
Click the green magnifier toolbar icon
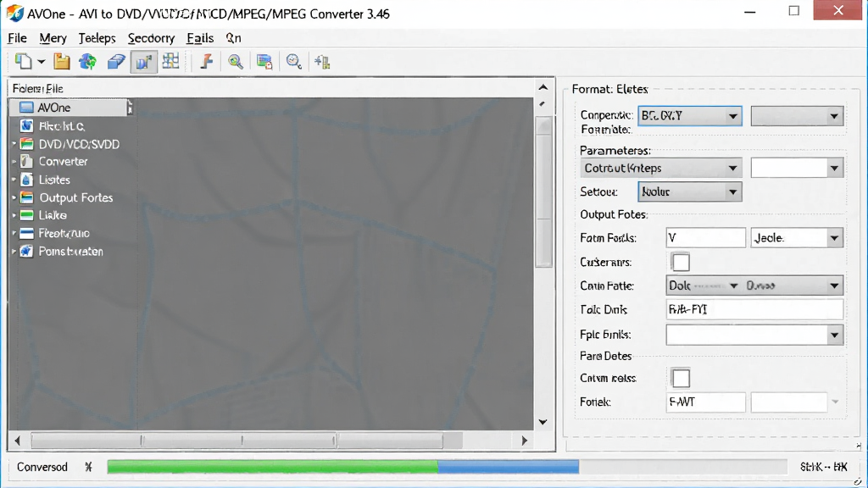pos(236,61)
